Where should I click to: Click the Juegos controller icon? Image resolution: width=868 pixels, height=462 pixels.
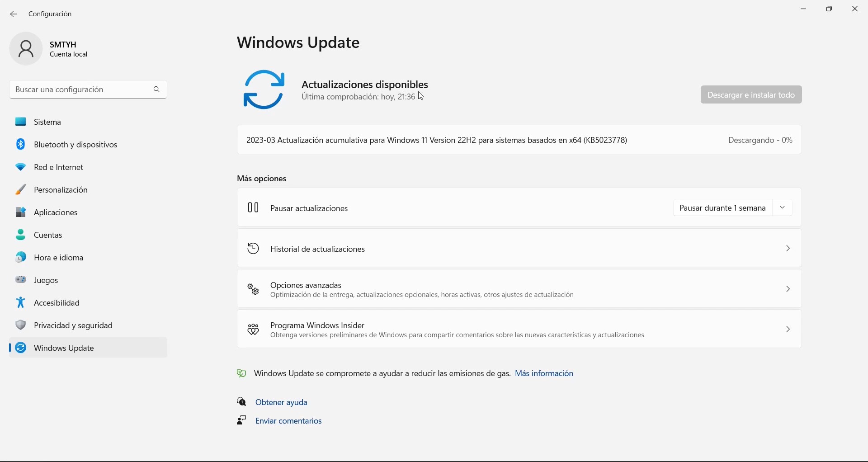tap(21, 280)
